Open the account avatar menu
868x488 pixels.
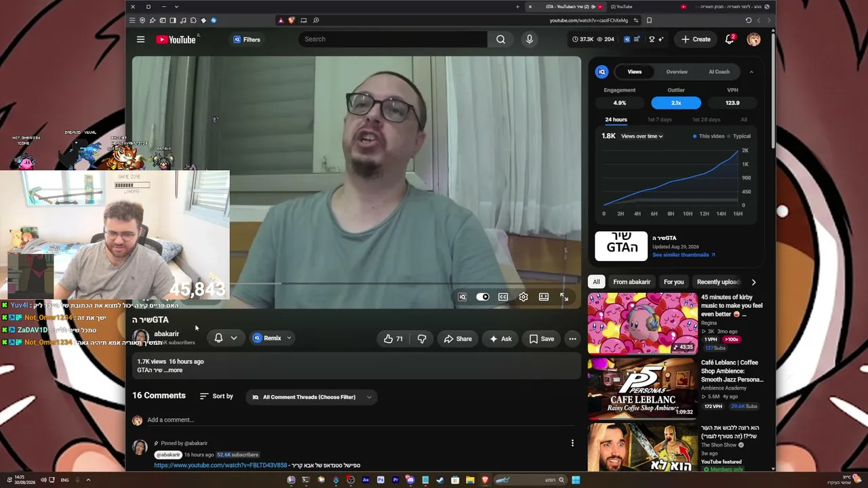point(753,39)
